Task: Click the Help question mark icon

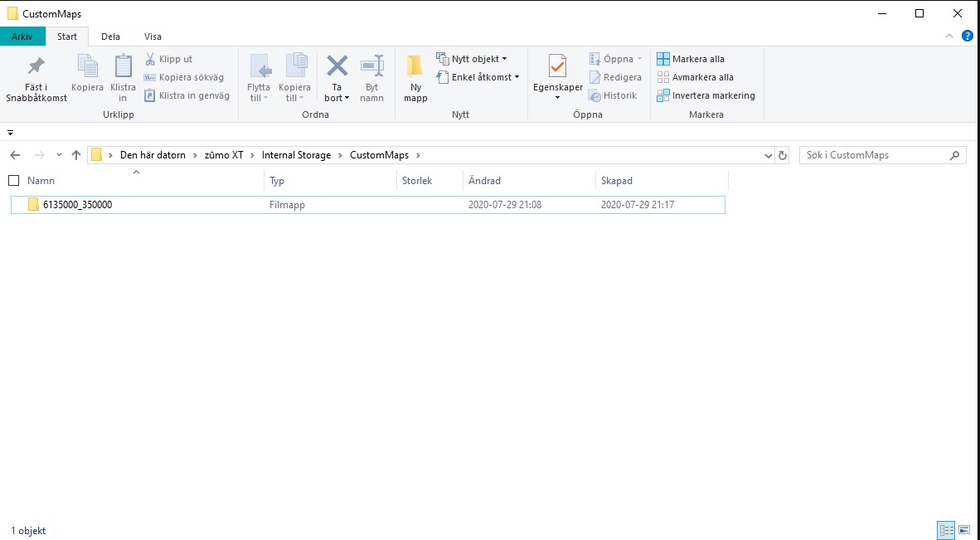Action: tap(967, 36)
